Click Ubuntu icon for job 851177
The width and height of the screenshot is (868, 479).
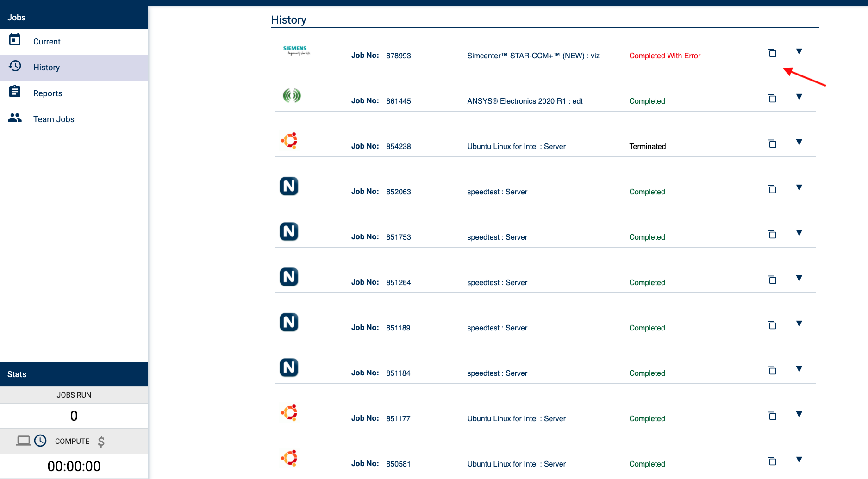[289, 413]
